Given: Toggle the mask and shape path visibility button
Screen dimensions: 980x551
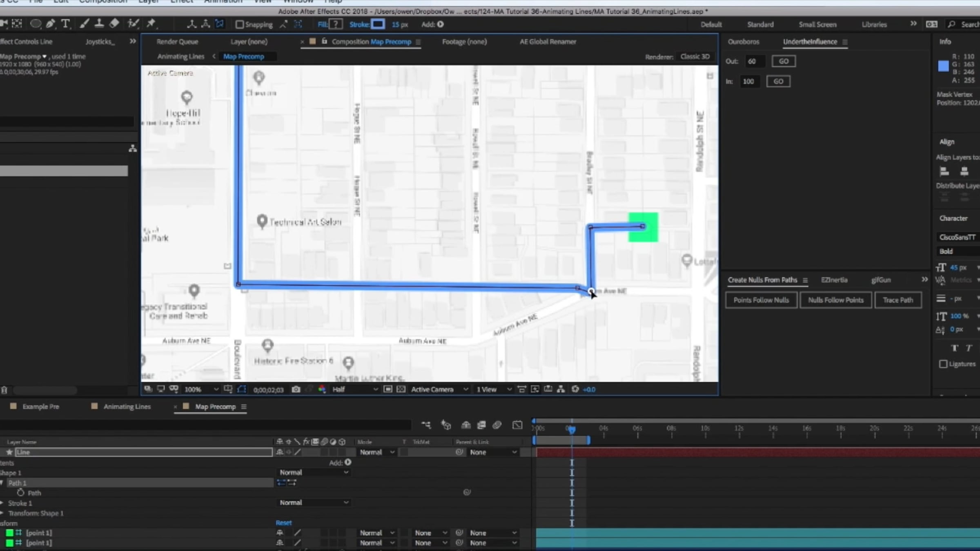Looking at the screenshot, I should click(x=242, y=389).
